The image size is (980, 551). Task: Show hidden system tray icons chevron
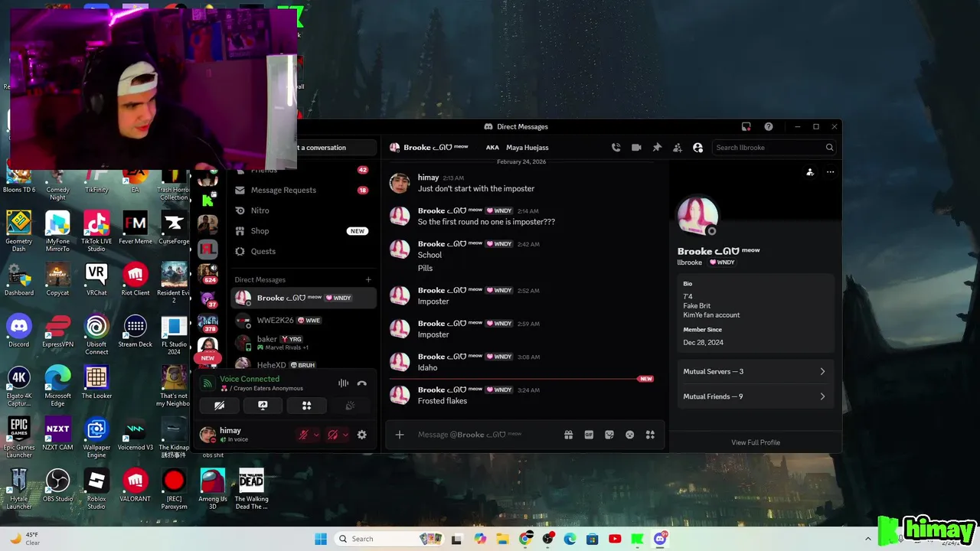[867, 539]
